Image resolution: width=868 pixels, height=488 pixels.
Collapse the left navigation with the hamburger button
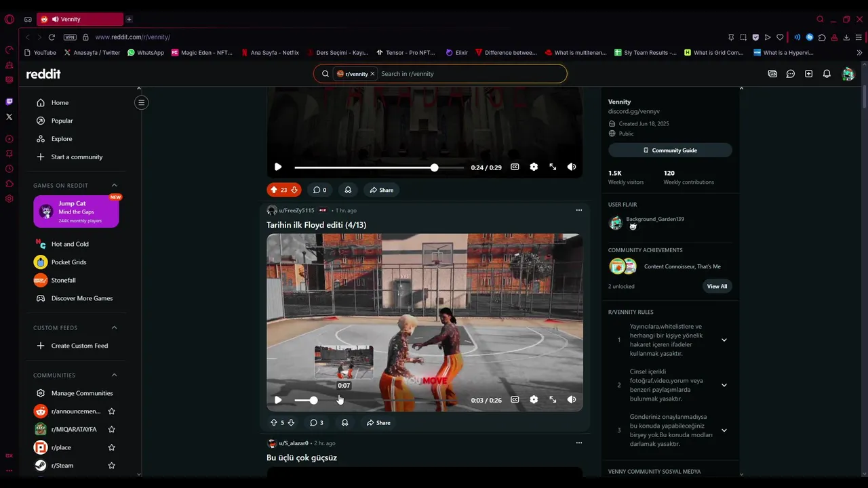(141, 102)
